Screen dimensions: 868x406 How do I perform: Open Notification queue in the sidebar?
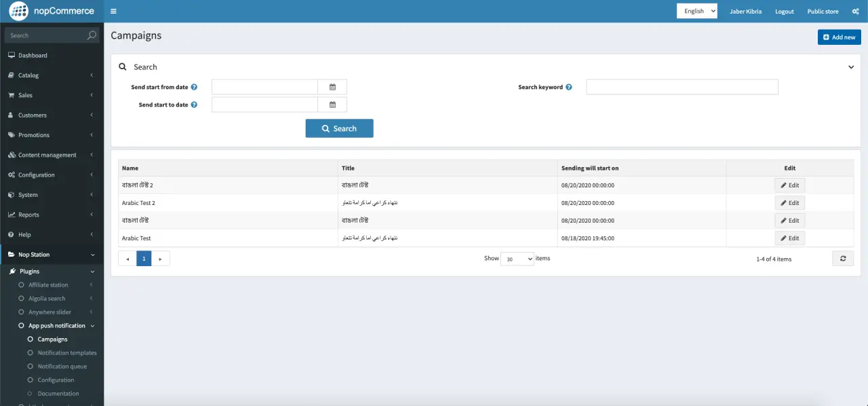click(62, 367)
